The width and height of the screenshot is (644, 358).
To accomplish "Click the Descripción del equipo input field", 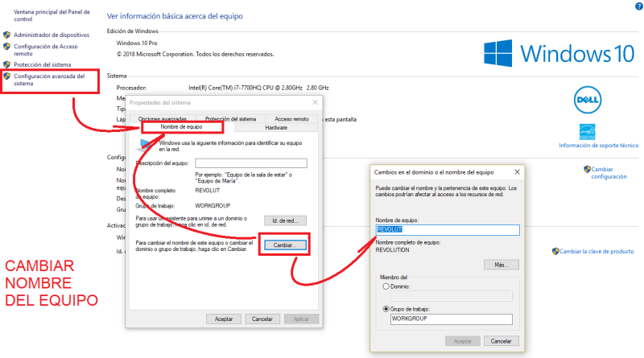I will [x=251, y=163].
